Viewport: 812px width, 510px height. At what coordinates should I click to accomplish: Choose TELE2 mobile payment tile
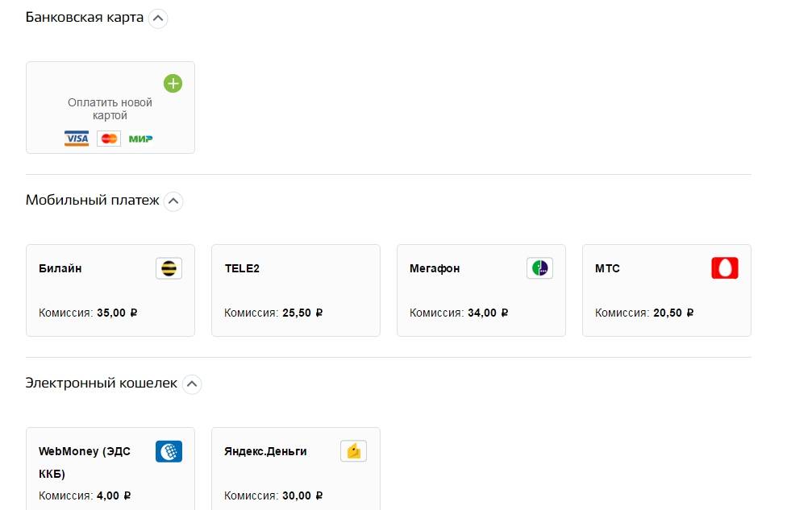point(295,290)
